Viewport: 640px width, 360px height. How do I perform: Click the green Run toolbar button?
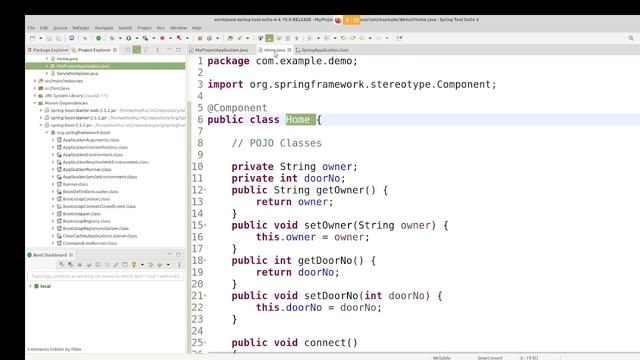coord(129,38)
